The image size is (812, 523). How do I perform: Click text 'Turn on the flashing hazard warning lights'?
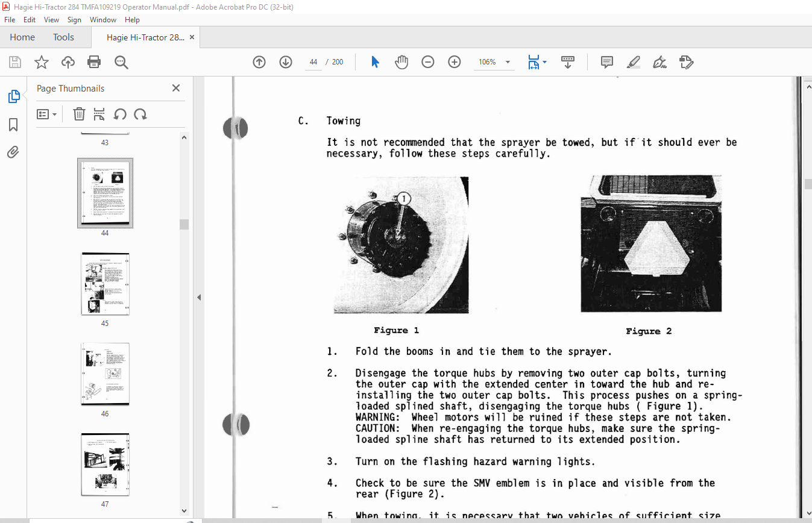475,462
